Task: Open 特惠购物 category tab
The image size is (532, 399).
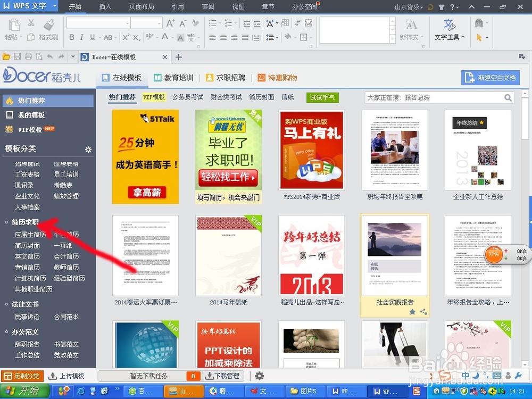Action: click(278, 78)
